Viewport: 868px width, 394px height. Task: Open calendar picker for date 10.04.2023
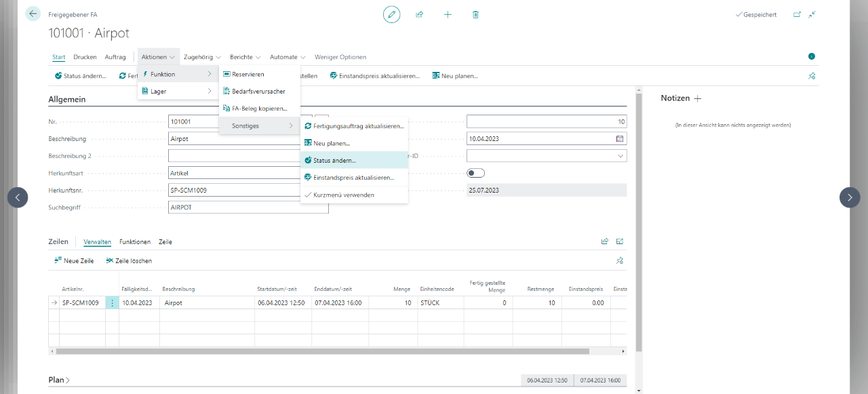click(619, 138)
